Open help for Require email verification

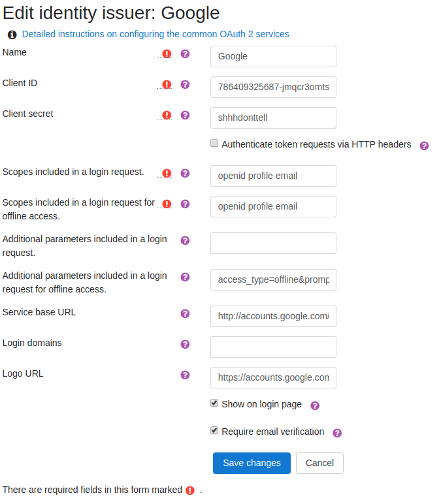[x=337, y=432]
